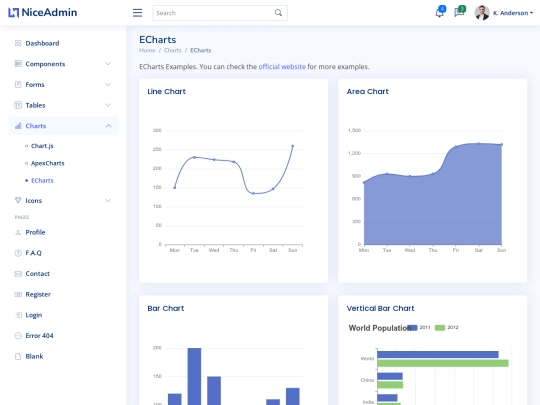The width and height of the screenshot is (540, 405).
Task: Expand the Icons chevron
Action: (108, 200)
